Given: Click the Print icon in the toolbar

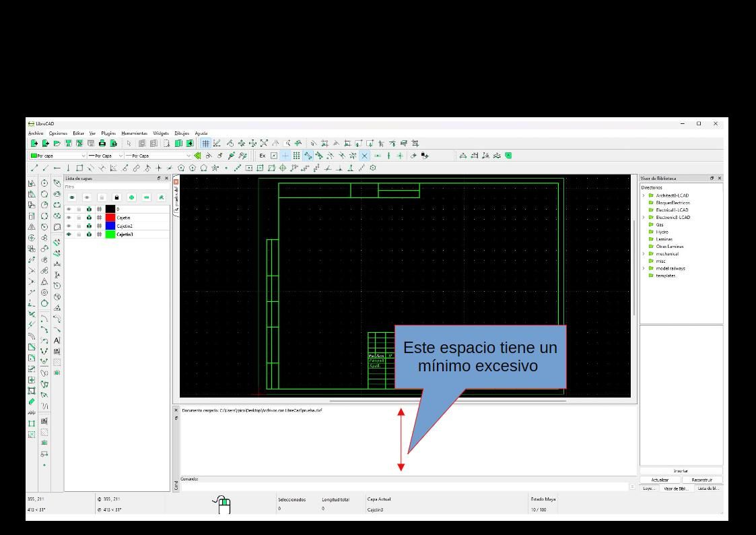Looking at the screenshot, I should pos(102,144).
